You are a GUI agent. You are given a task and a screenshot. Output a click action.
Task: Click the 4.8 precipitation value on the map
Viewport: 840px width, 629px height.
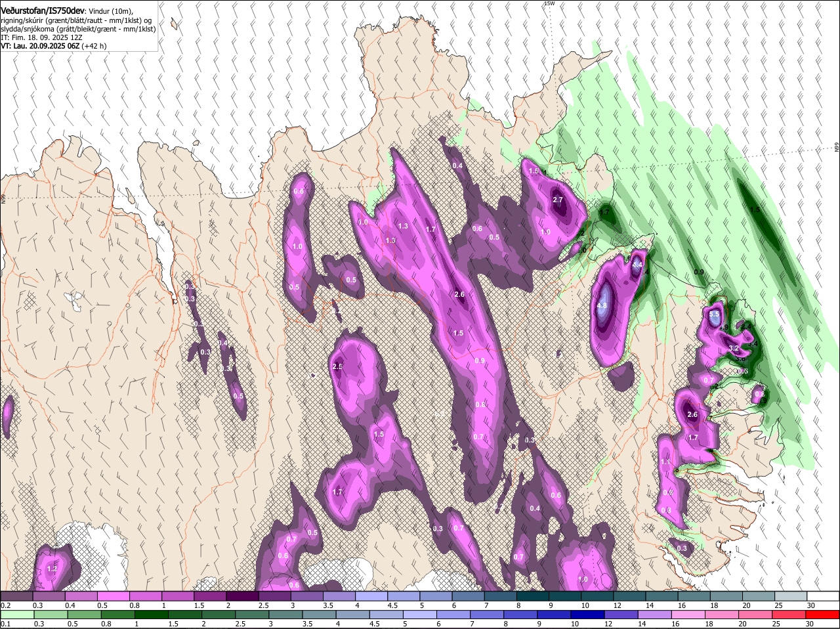[x=602, y=306]
